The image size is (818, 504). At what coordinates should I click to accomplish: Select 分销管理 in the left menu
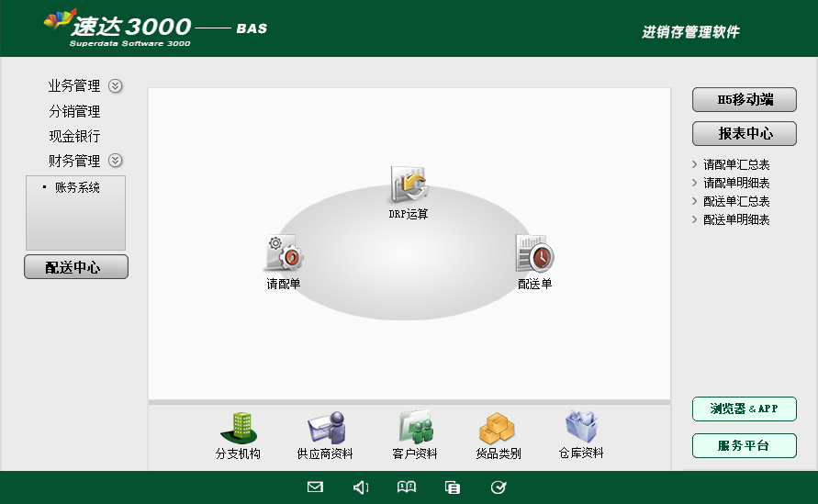(x=74, y=112)
